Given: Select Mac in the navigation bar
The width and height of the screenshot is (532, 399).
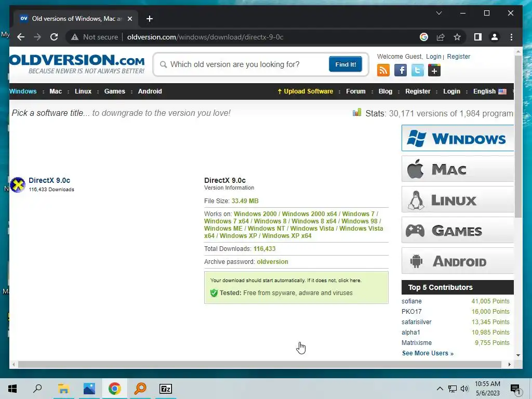Looking at the screenshot, I should pos(56,91).
